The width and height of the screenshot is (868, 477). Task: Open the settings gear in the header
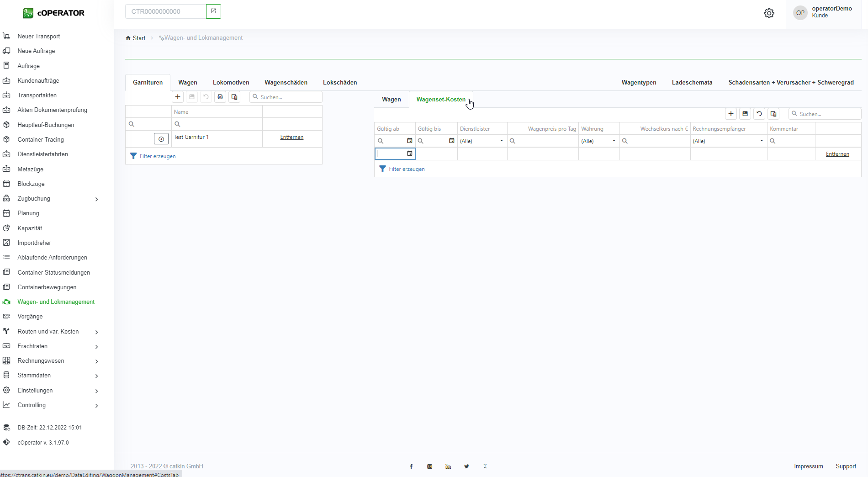point(769,13)
